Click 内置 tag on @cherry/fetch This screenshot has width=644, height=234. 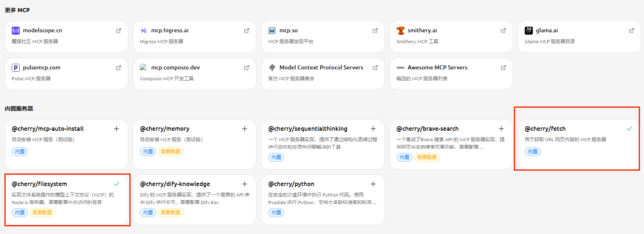tap(533, 152)
